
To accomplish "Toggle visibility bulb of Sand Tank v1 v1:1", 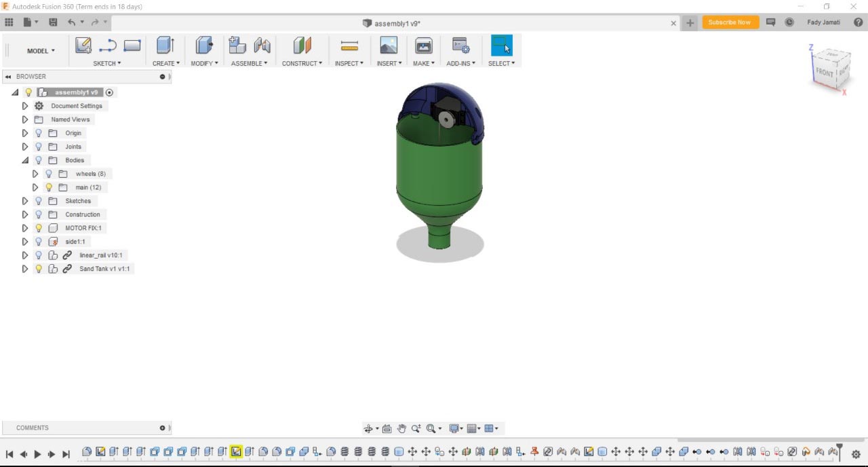I will (x=39, y=269).
